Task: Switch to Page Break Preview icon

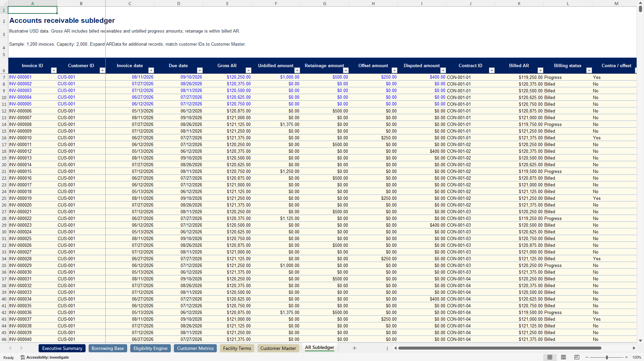Action: pos(577,357)
